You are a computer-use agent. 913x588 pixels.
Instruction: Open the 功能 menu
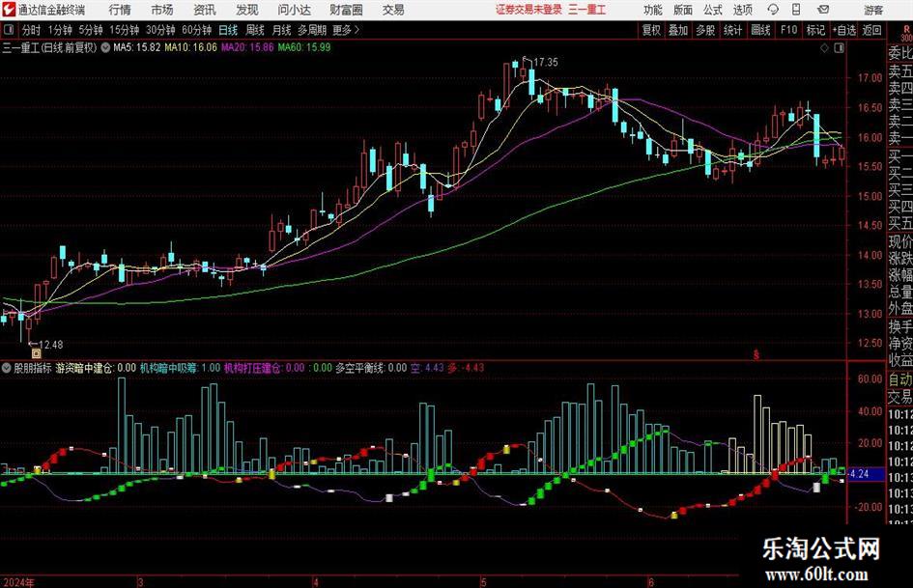653,10
